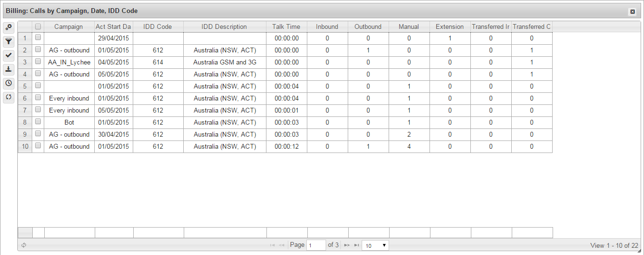This screenshot has height=255, width=644.
Task: Open the rows-per-page dropdown showing 10
Action: click(375, 245)
